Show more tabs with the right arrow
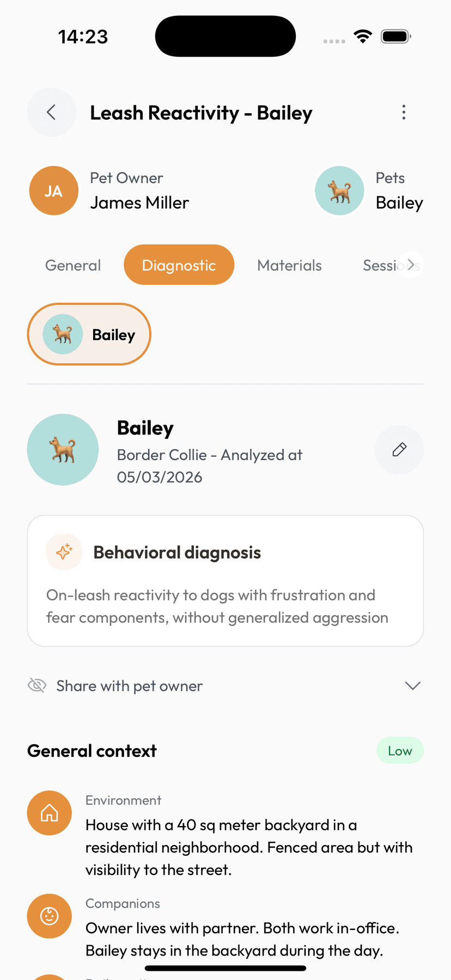The height and width of the screenshot is (980, 451). [411, 265]
